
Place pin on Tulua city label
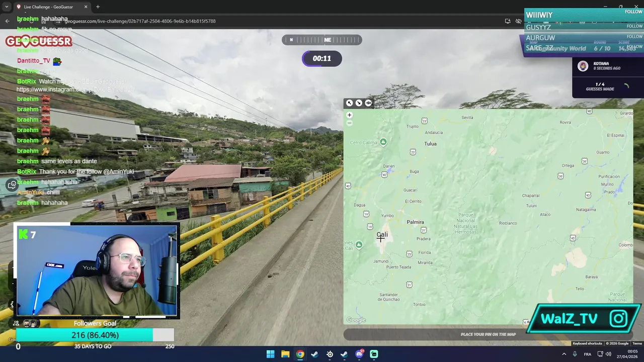pos(430,144)
